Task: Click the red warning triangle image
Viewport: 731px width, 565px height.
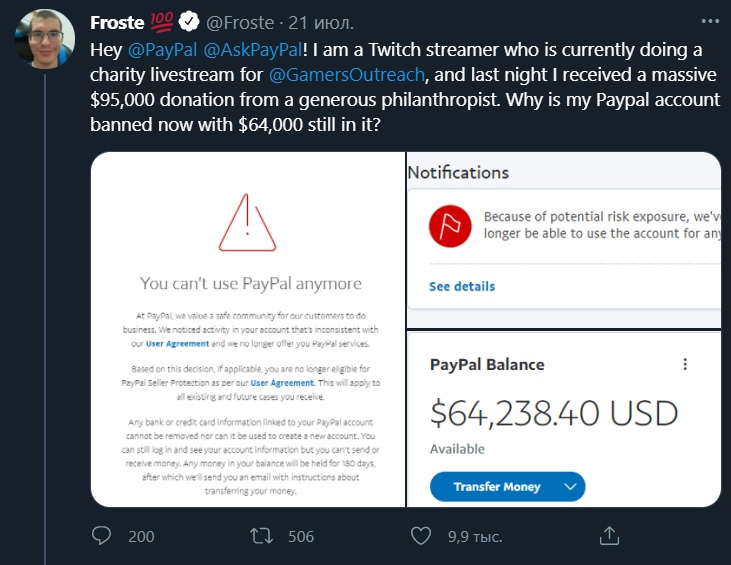Action: pyautogui.click(x=248, y=223)
